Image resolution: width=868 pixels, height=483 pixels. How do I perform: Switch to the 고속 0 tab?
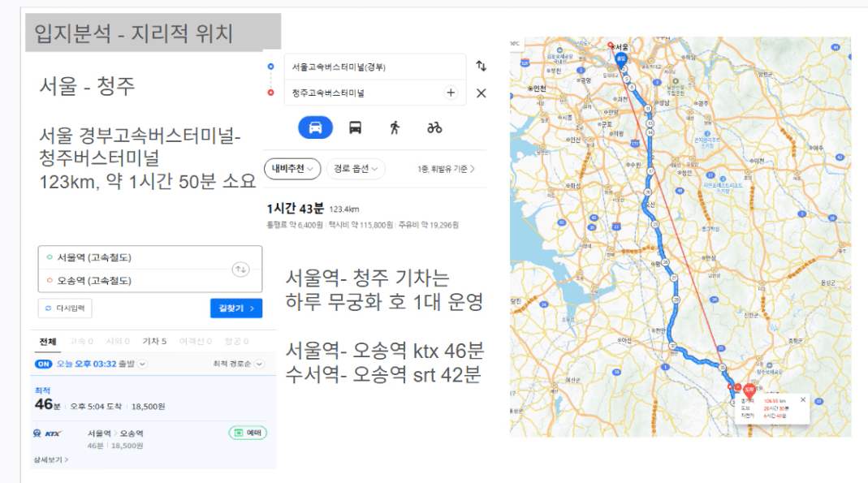click(81, 342)
